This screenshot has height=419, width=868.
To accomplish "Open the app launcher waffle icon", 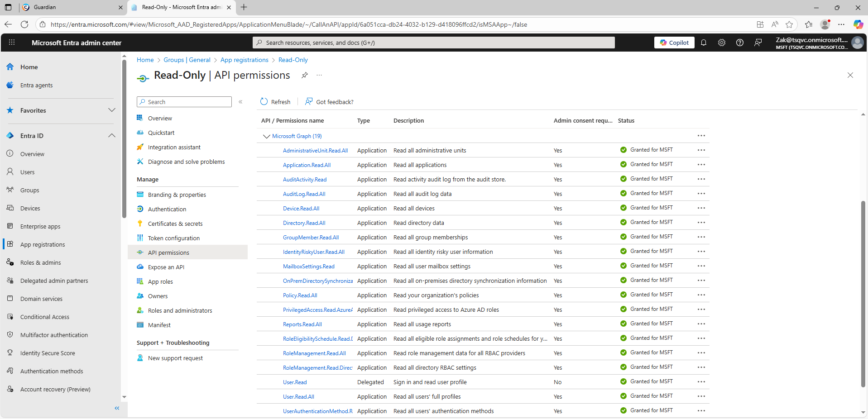I will click(12, 43).
